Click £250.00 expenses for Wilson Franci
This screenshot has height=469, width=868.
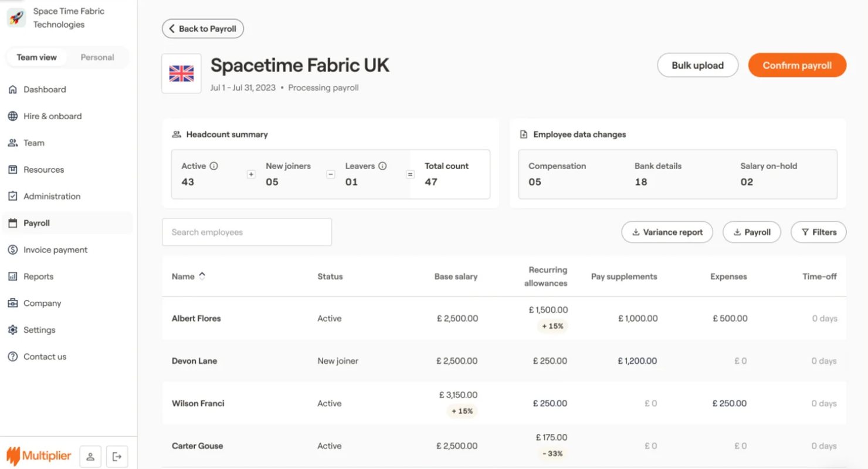(730, 404)
